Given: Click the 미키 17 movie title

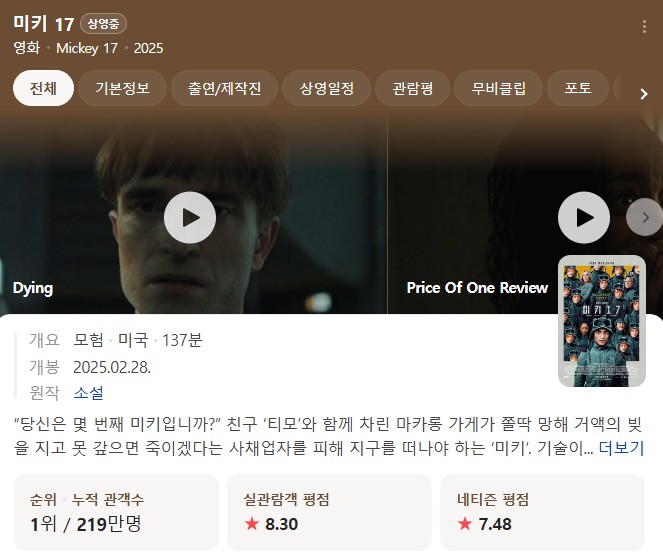Looking at the screenshot, I should pos(44,24).
